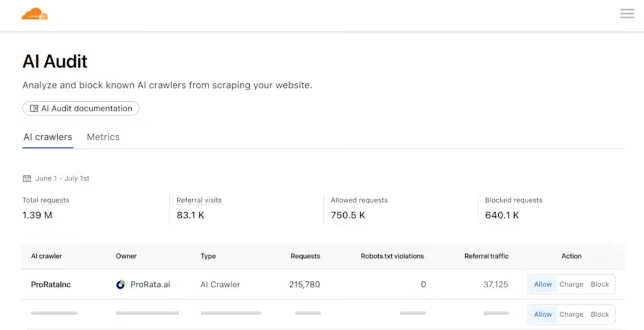The height and width of the screenshot is (330, 644).
Task: Open AI Audit documentation link
Action: coord(86,109)
